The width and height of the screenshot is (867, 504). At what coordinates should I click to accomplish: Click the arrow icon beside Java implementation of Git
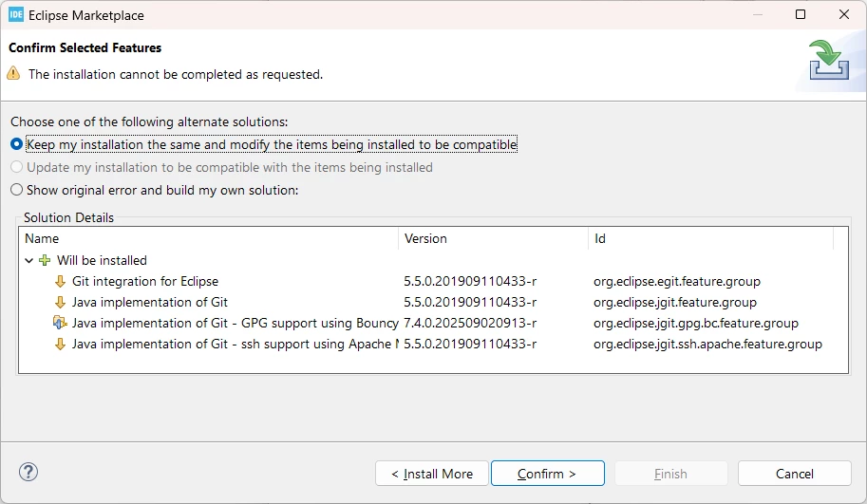[60, 302]
